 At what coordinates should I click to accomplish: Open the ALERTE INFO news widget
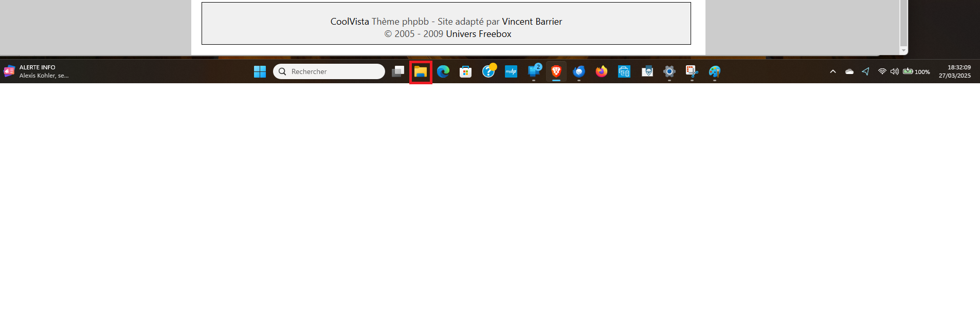click(36, 71)
